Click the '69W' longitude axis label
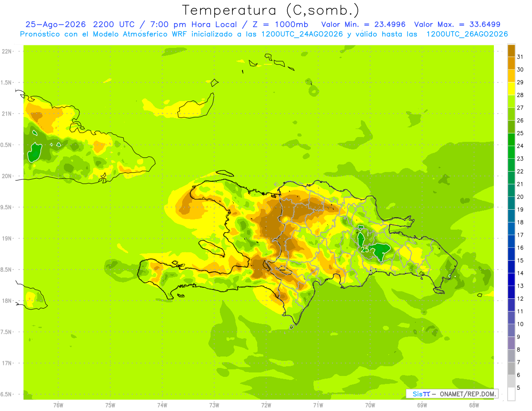 tap(422, 405)
